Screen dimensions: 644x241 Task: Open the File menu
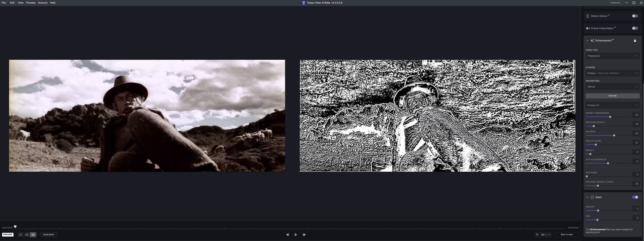click(x=4, y=3)
